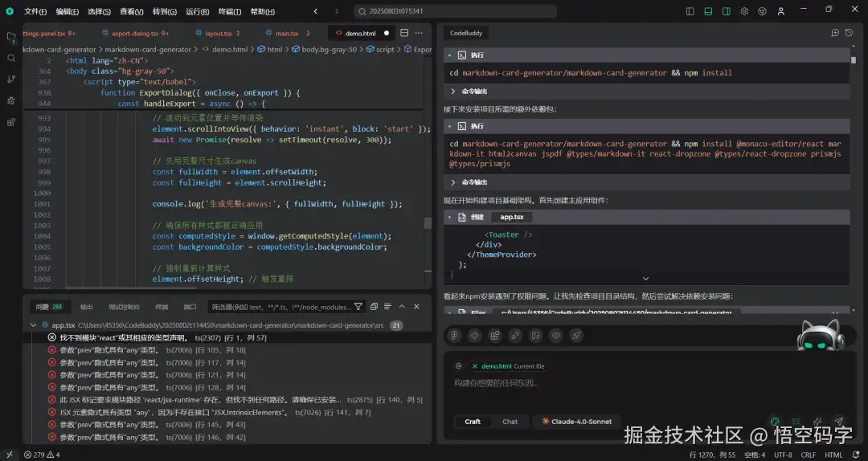Click the image icon in CodeBuddy toolbar
Viewport: 868px width, 461px height.
[x=536, y=336]
